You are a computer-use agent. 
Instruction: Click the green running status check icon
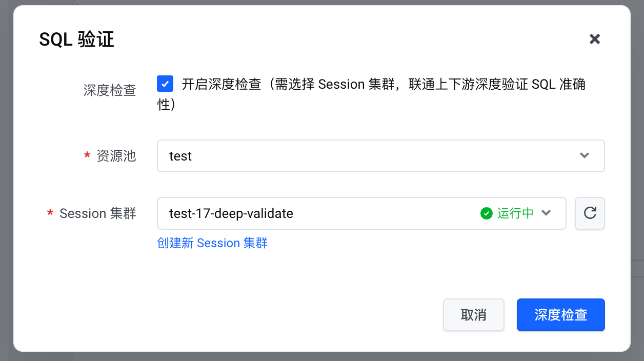pos(487,213)
